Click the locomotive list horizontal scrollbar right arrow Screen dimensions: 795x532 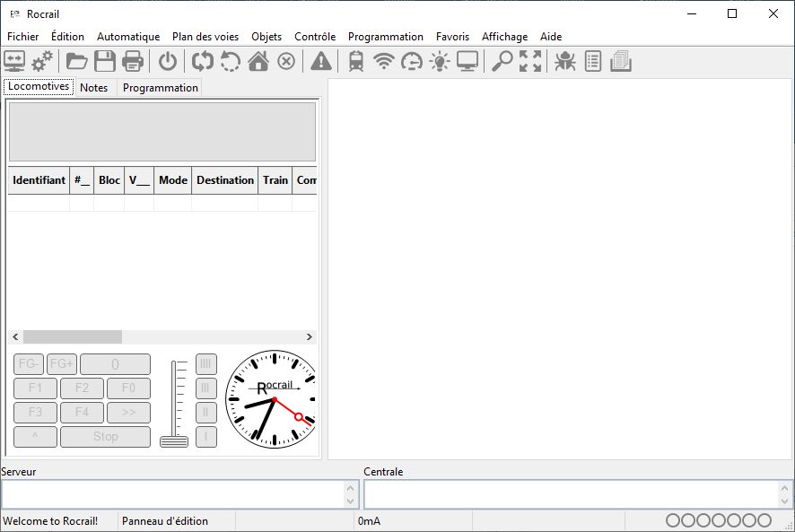click(x=310, y=336)
